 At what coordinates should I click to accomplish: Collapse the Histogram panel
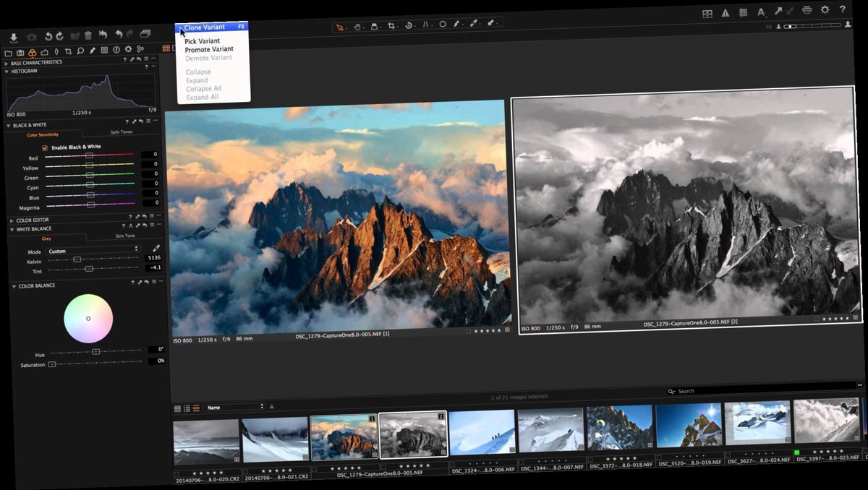(x=8, y=71)
